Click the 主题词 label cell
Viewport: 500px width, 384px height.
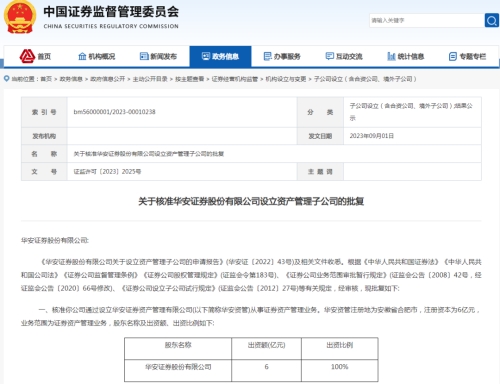point(320,172)
